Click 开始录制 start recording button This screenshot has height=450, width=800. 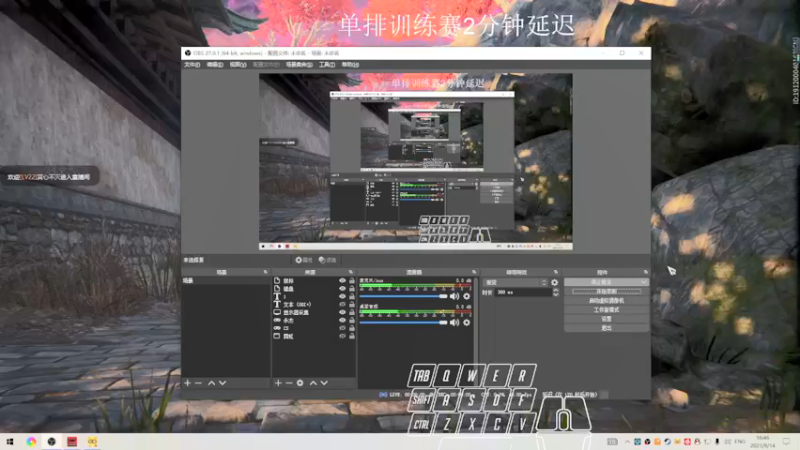pos(607,291)
